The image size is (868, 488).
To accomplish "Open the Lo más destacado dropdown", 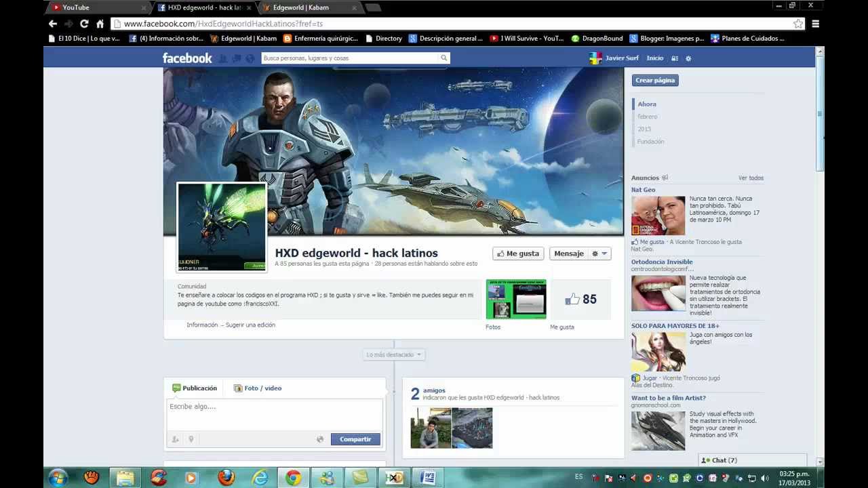I will pyautogui.click(x=394, y=354).
